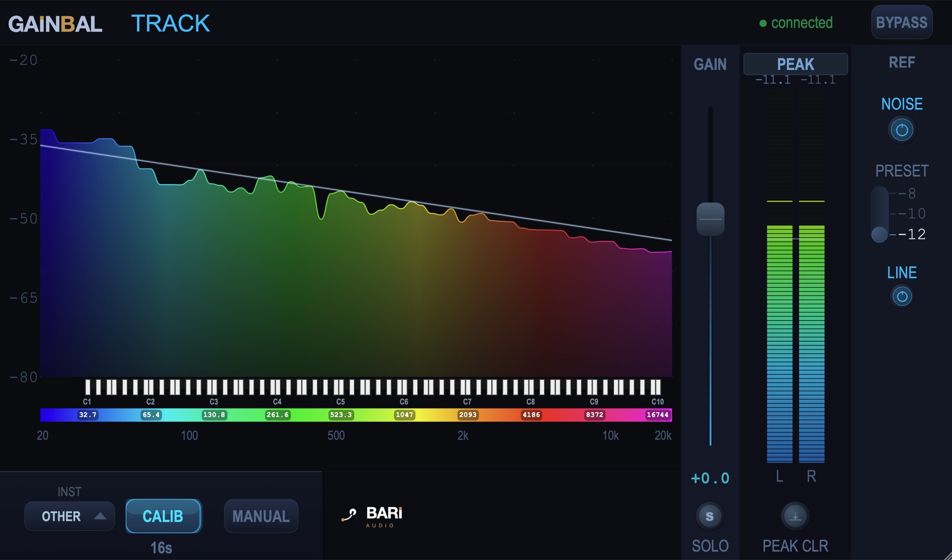Toggle the LINE reference power button

901,297
